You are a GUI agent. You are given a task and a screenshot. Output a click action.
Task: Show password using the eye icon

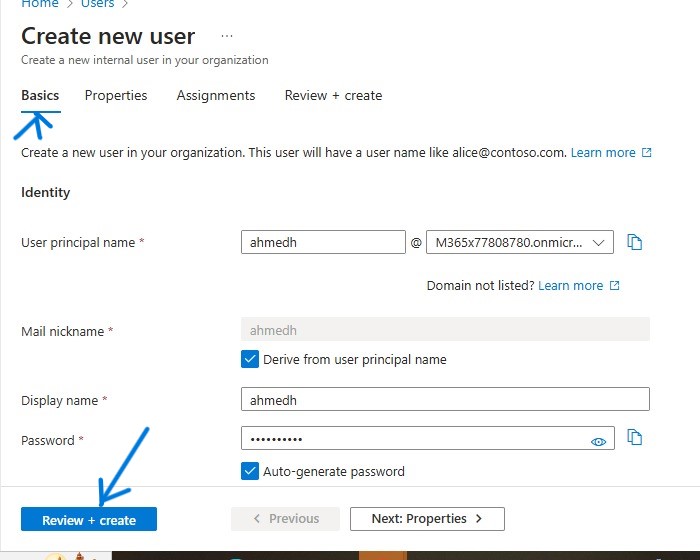(599, 441)
